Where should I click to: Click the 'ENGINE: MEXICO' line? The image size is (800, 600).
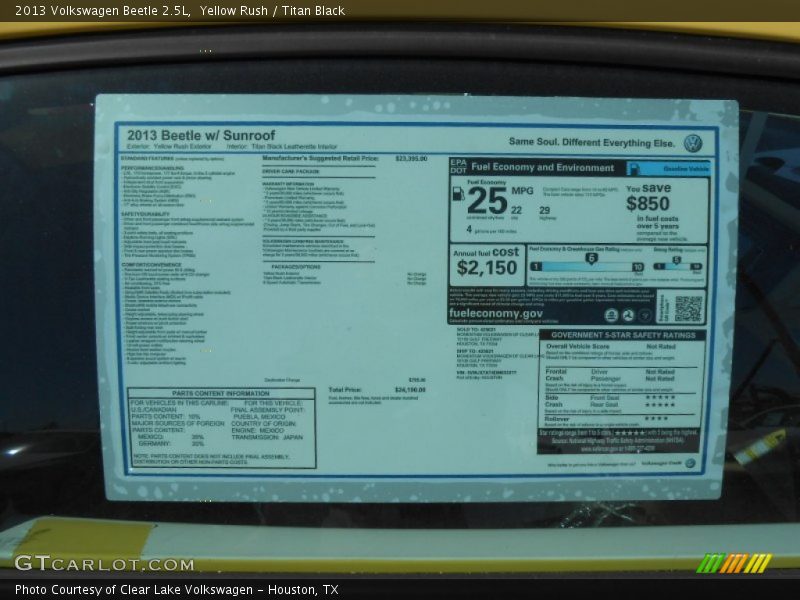point(258,431)
